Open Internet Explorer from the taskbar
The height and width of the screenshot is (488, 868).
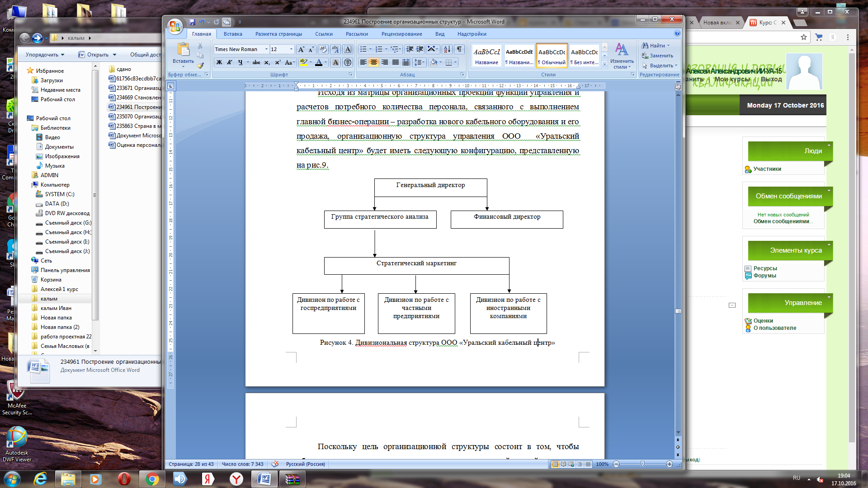(40, 479)
